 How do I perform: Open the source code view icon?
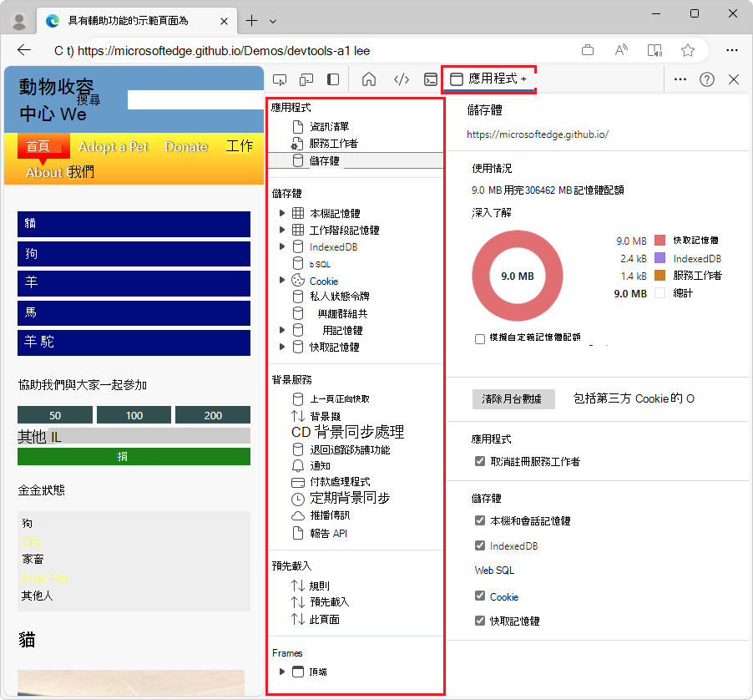point(401,79)
